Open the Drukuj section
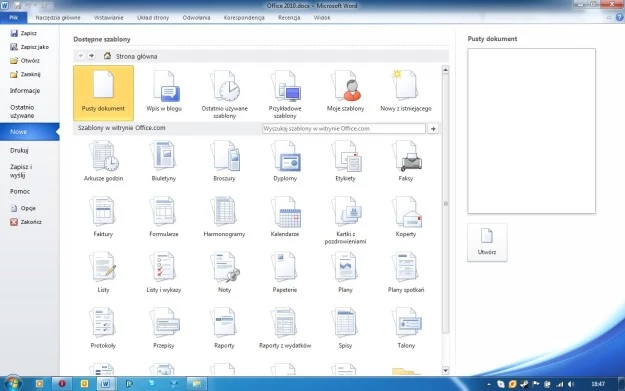 point(19,150)
